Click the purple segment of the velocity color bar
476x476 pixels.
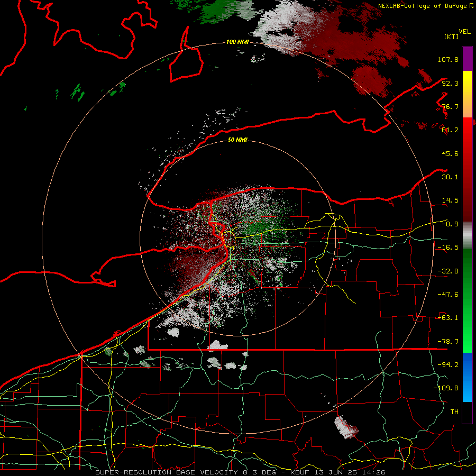tap(467, 59)
